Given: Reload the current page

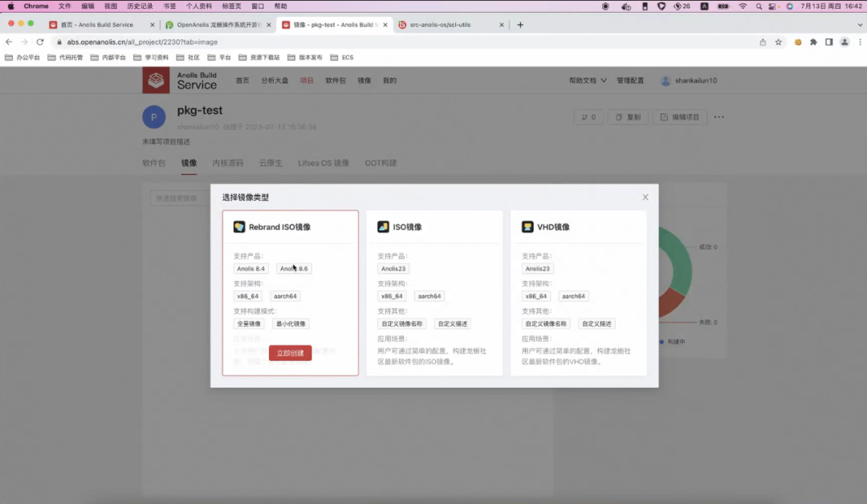Looking at the screenshot, I should click(x=40, y=42).
